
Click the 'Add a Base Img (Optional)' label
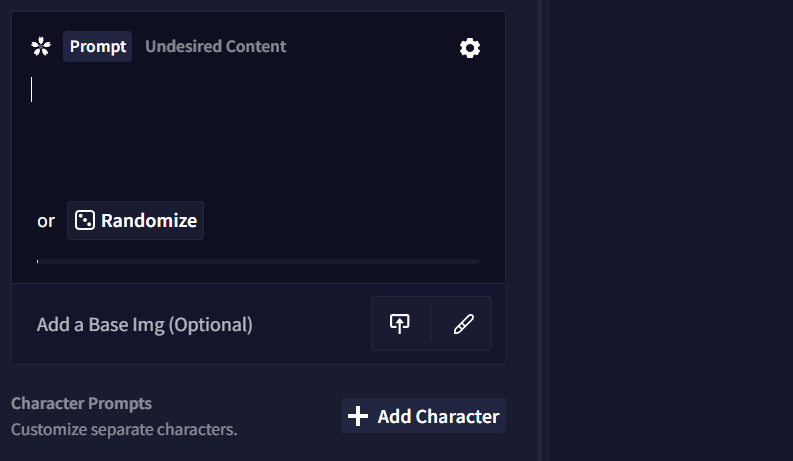145,324
